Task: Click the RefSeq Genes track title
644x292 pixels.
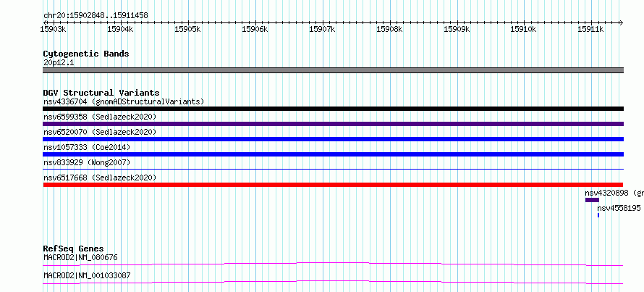Action: 73,249
